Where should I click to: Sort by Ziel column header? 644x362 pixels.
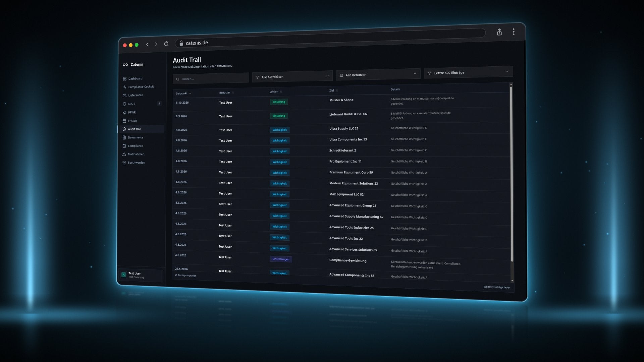[333, 90]
